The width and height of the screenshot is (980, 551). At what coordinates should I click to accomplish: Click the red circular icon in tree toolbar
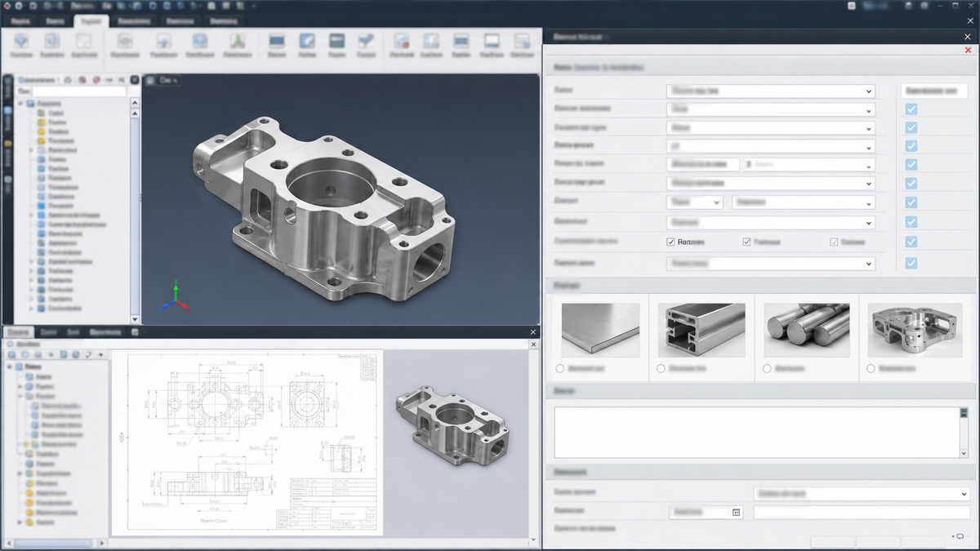[x=96, y=80]
